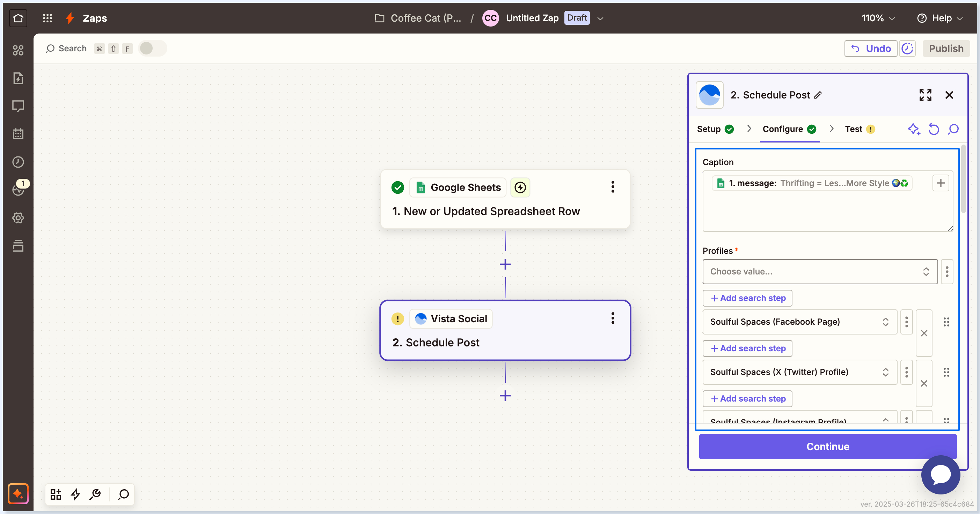Open version history clock icon beside Undo
The width and height of the screenshot is (980, 514).
click(907, 48)
